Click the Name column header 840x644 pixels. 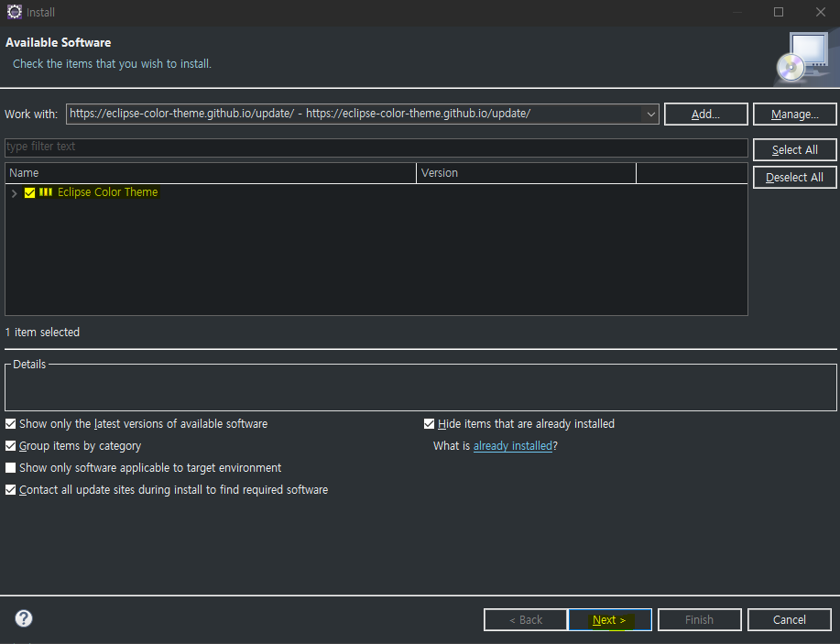pos(211,173)
